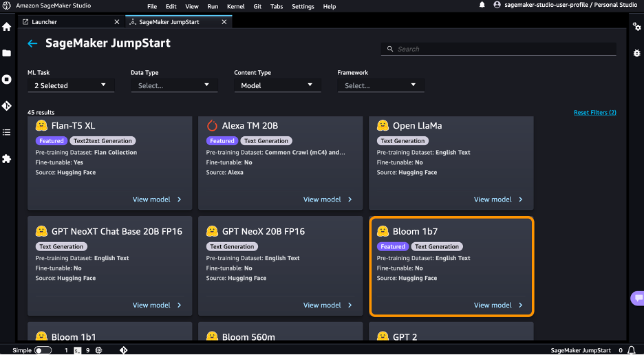
Task: Open the Data Type dropdown
Action: [x=174, y=85]
